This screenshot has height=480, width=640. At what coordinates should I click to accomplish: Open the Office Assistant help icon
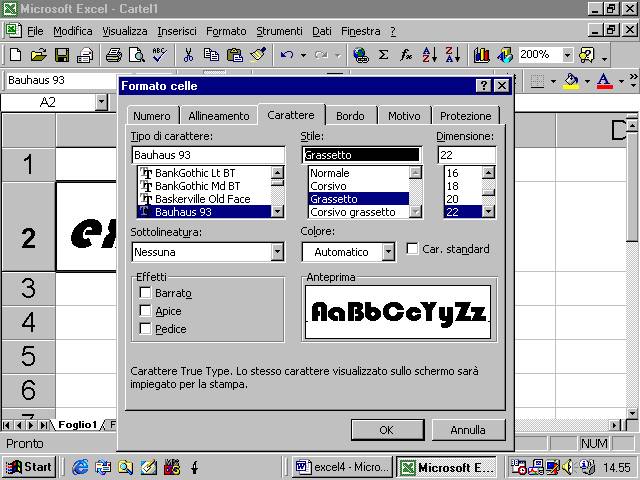587,55
